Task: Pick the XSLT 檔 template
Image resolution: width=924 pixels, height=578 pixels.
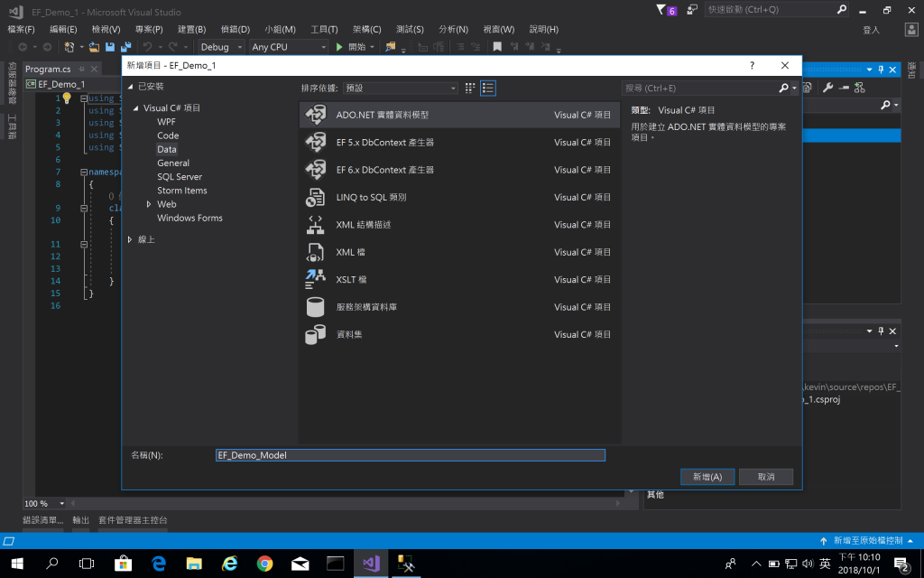Action: [x=459, y=280]
